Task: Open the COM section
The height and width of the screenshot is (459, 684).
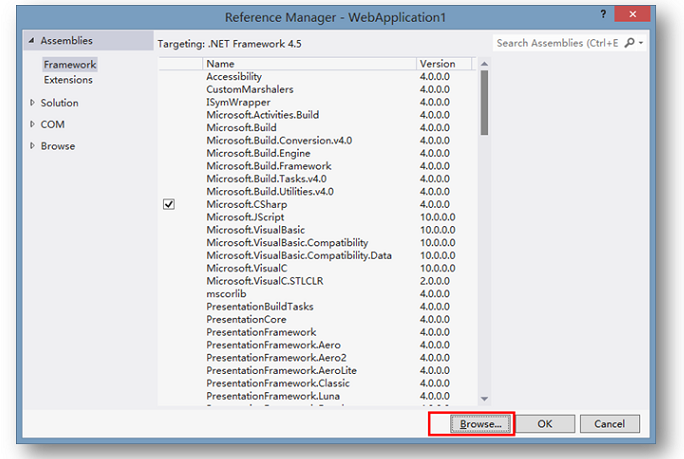Action: (x=52, y=124)
